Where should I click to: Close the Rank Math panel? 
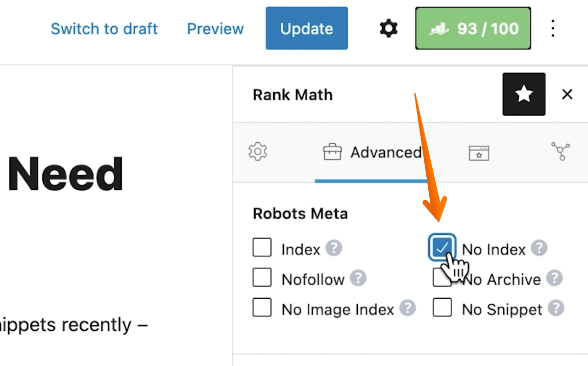point(568,94)
